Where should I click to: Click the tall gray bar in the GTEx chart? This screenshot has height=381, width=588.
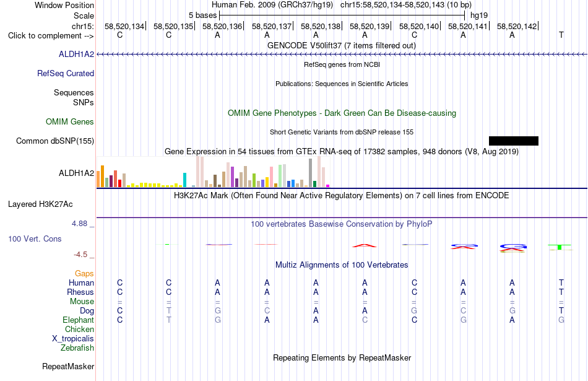coord(311,173)
